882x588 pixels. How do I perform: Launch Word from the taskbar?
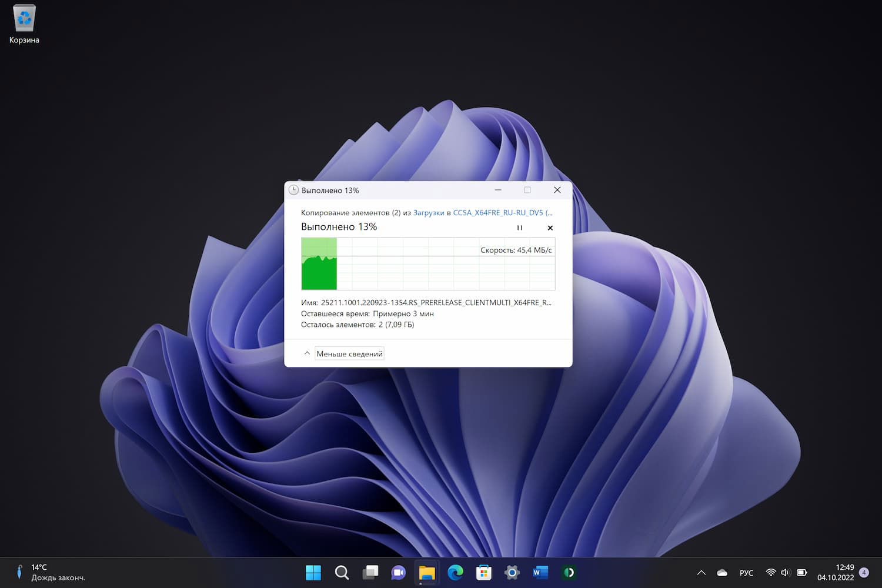coord(540,572)
